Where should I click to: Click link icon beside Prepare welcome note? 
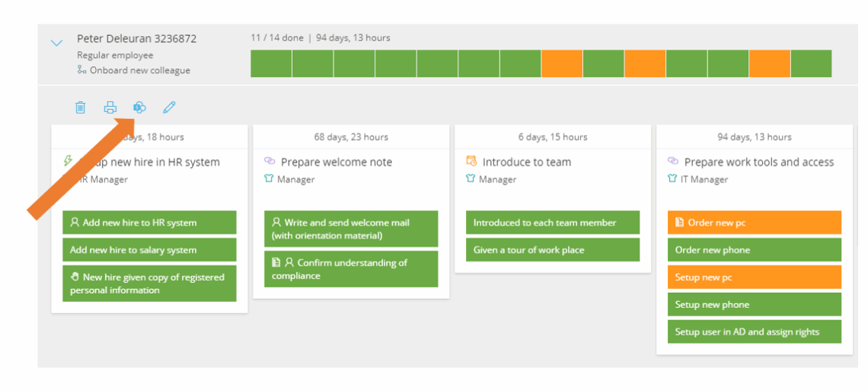coord(270,162)
